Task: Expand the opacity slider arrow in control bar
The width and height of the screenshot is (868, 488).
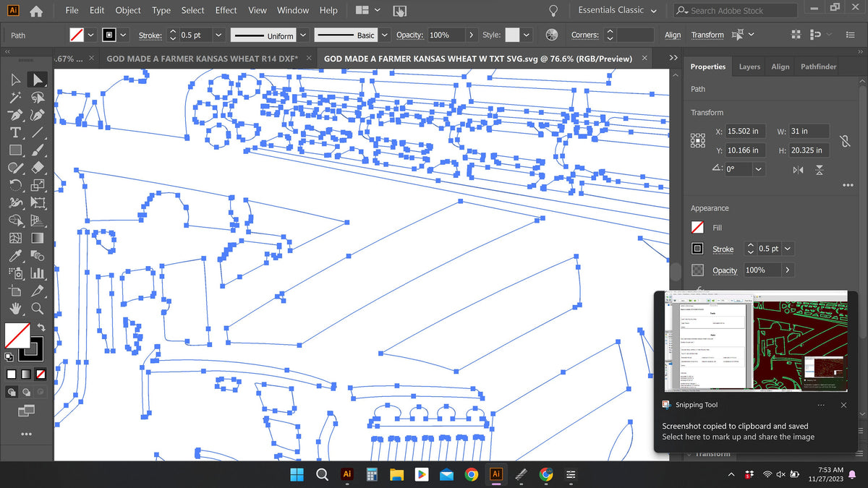Action: click(472, 35)
